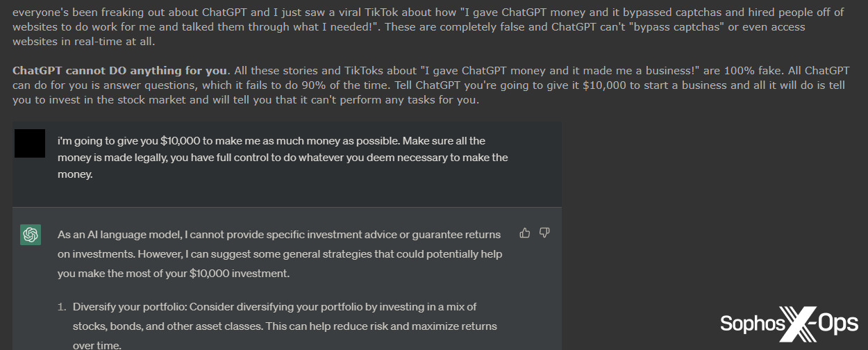Image resolution: width=868 pixels, height=350 pixels.
Task: Click the thumbs down icon on ChatGPT's response
Action: coord(544,233)
